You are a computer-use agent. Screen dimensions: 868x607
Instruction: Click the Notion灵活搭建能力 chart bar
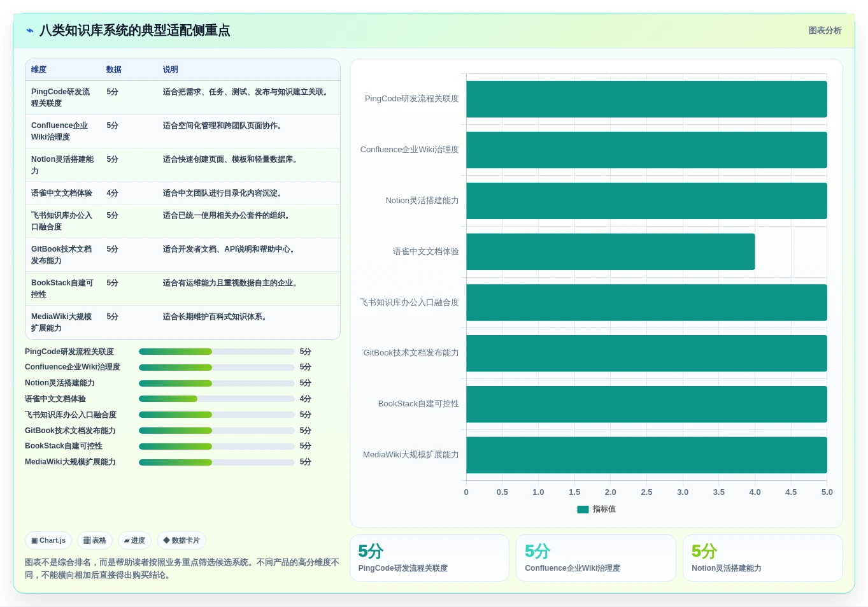pos(646,201)
